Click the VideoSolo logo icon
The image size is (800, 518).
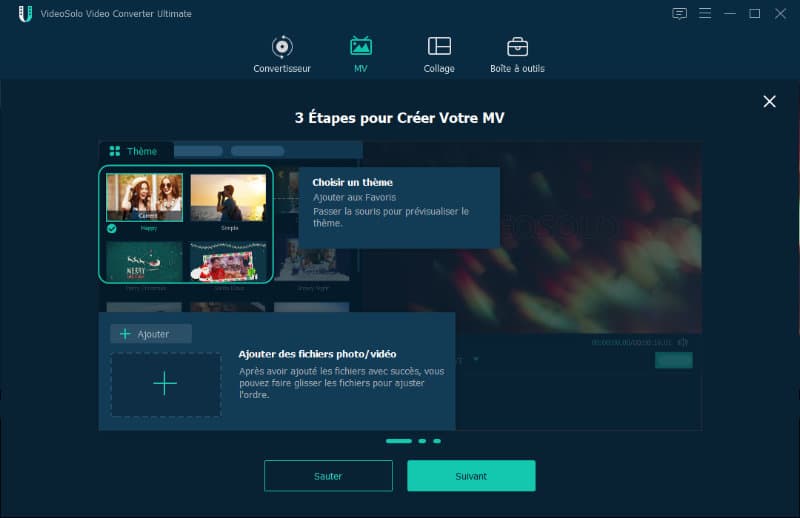pos(25,14)
